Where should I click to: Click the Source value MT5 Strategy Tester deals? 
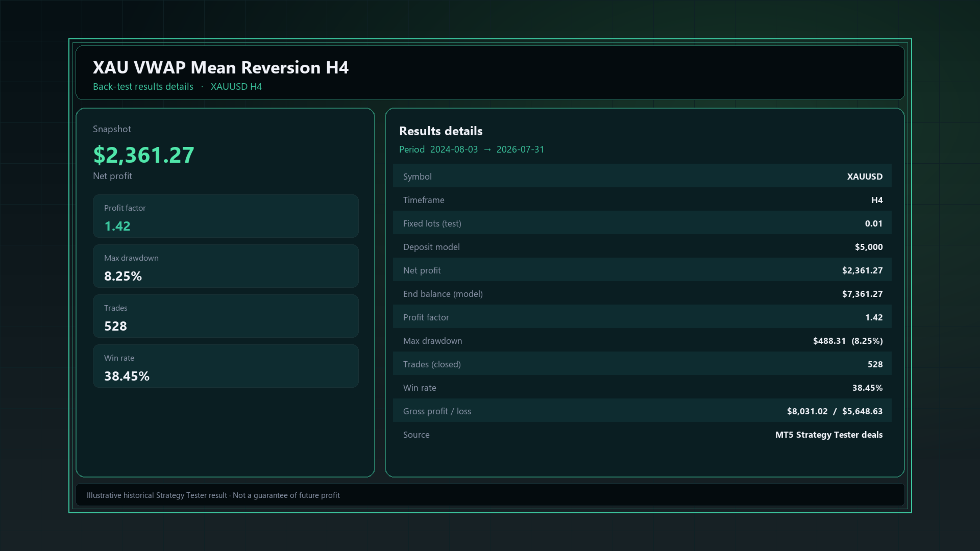click(829, 435)
